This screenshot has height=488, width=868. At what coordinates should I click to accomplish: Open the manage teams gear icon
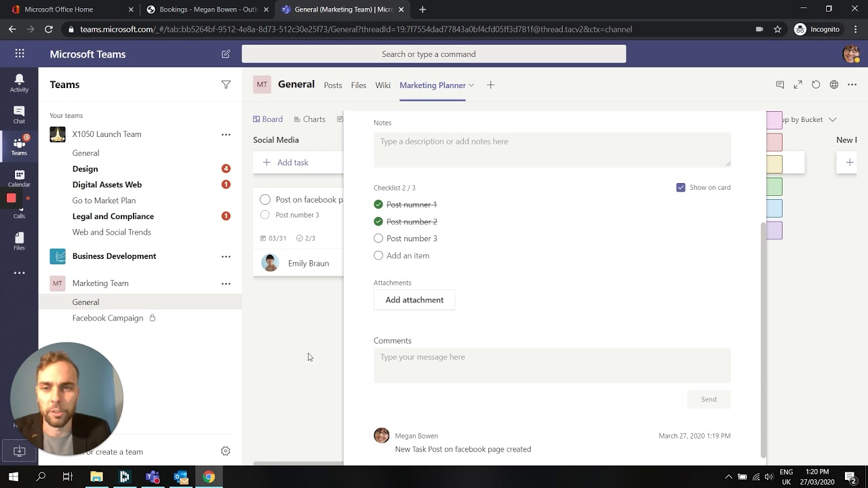(x=226, y=451)
